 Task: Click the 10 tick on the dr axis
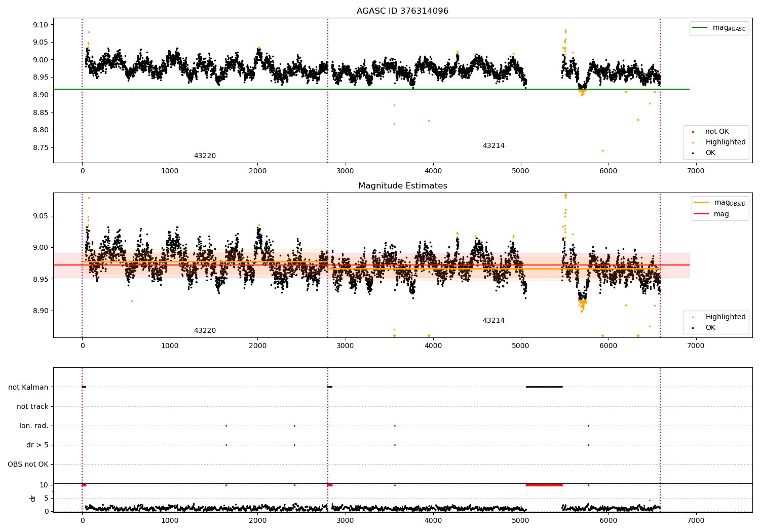point(44,485)
